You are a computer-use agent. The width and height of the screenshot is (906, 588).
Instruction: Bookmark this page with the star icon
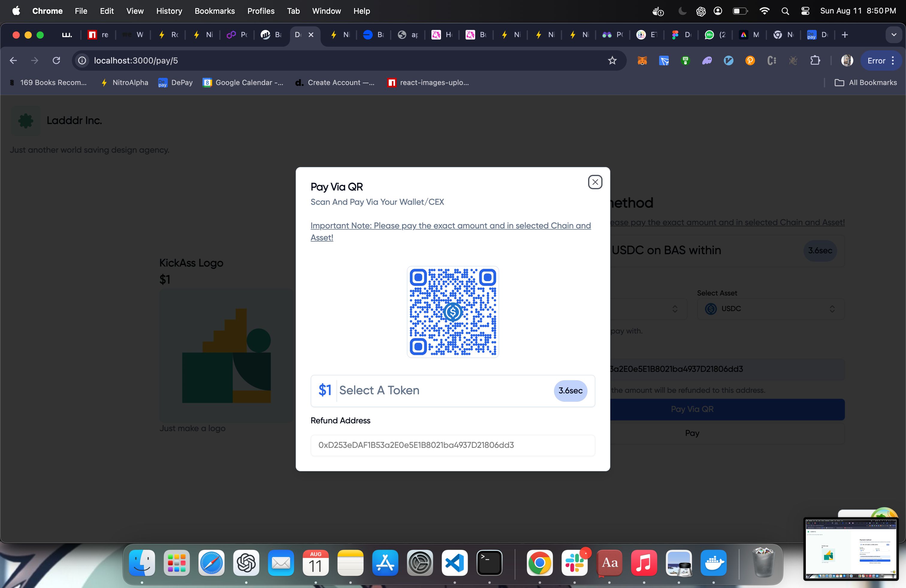pos(612,60)
